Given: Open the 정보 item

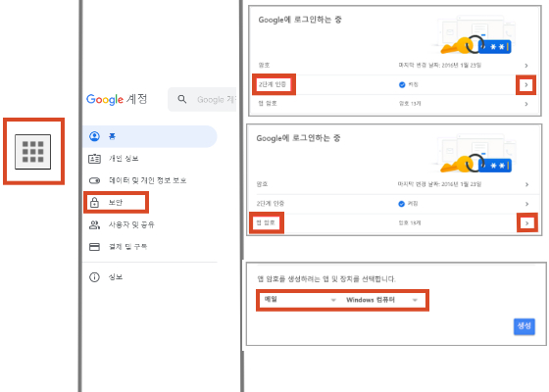Looking at the screenshot, I should coord(116,277).
